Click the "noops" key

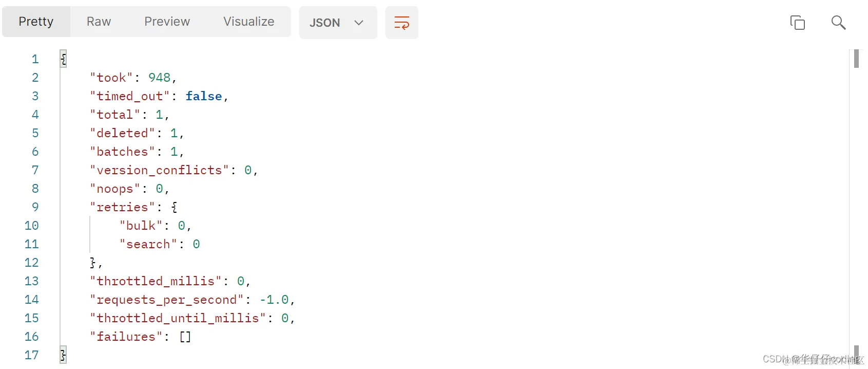115,189
